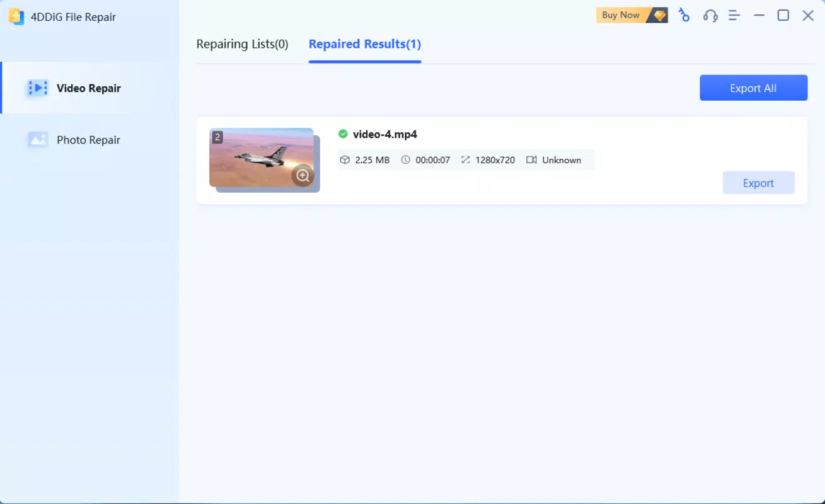Click the duration clock icon
This screenshot has width=825, height=504.
click(x=405, y=160)
